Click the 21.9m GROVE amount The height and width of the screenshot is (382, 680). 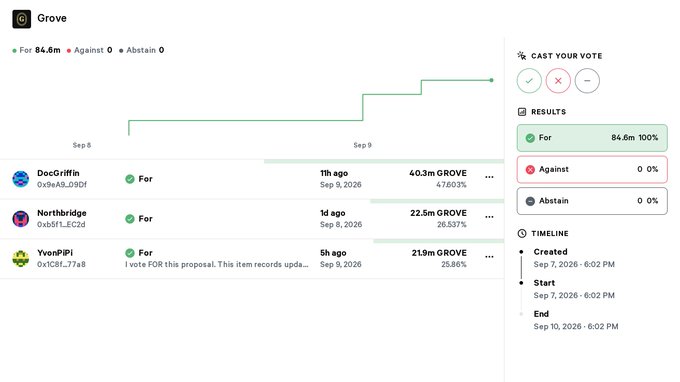pyautogui.click(x=439, y=253)
